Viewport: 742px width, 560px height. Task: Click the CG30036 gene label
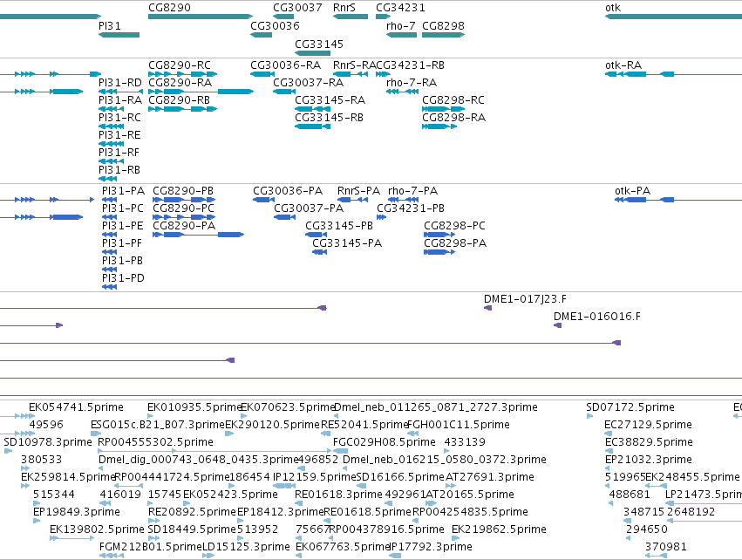[x=275, y=25]
